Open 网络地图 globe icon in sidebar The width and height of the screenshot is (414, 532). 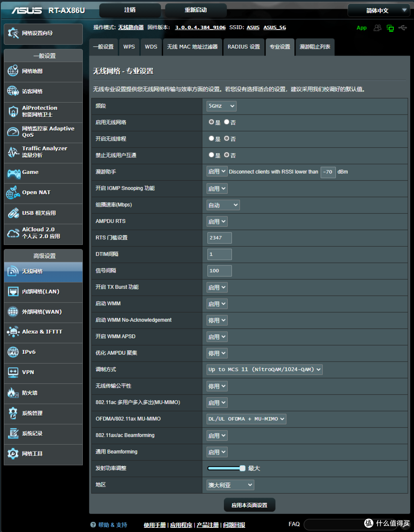click(13, 71)
